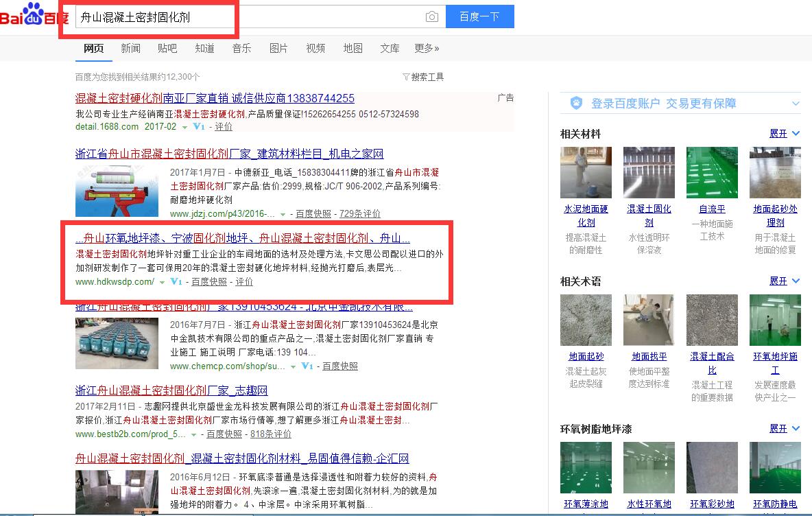The image size is (812, 516).
Task: Open the 文库 tab
Action: coord(390,48)
